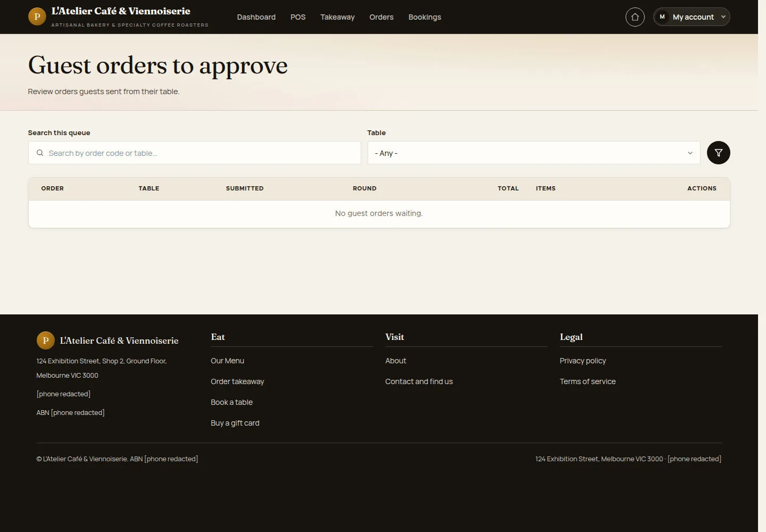The height and width of the screenshot is (532, 766).
Task: Focus the order code search field
Action: coord(194,153)
